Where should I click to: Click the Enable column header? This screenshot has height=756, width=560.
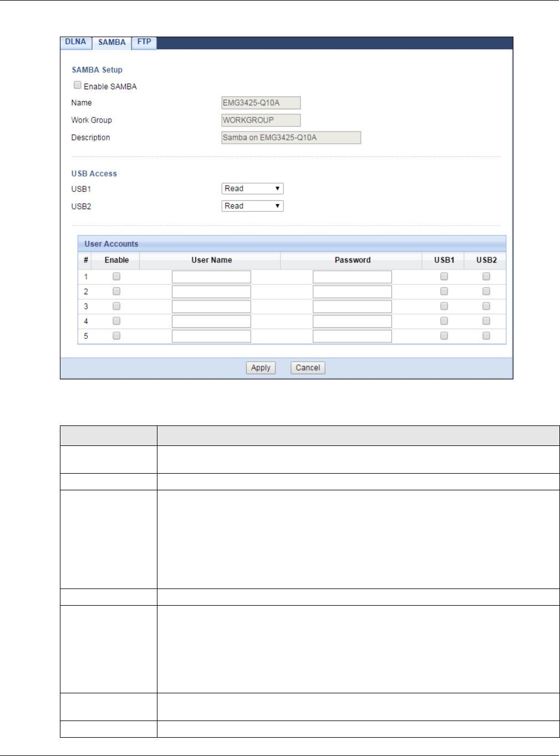tap(116, 260)
